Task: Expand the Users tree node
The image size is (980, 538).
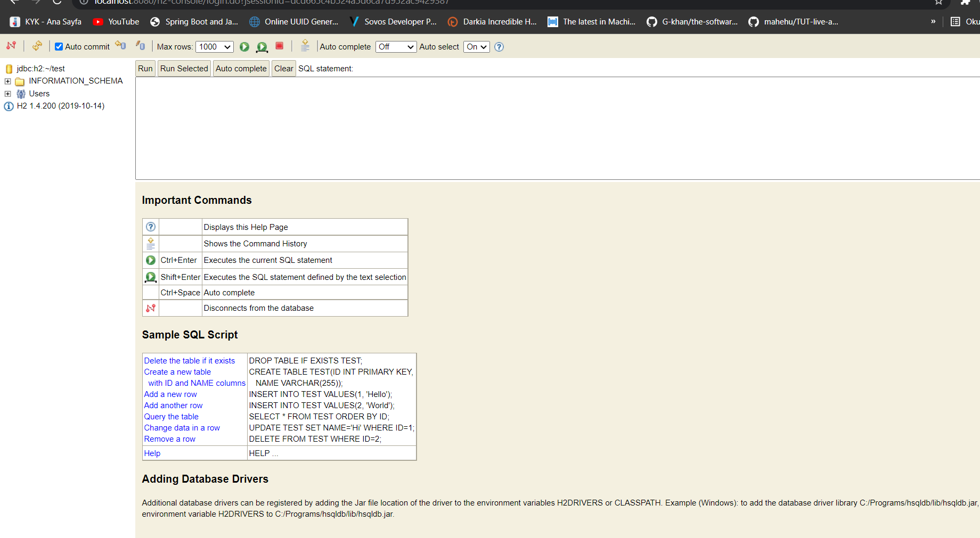Action: pyautogui.click(x=7, y=94)
